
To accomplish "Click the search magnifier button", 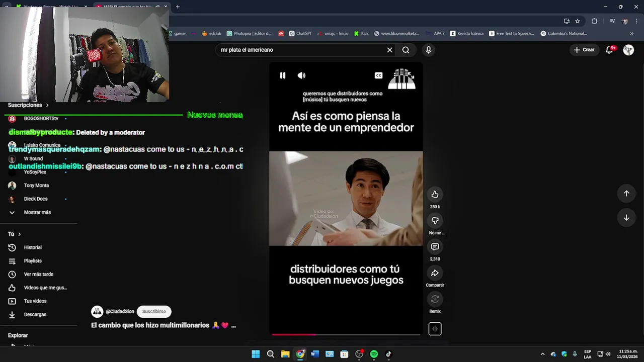I will (x=406, y=50).
